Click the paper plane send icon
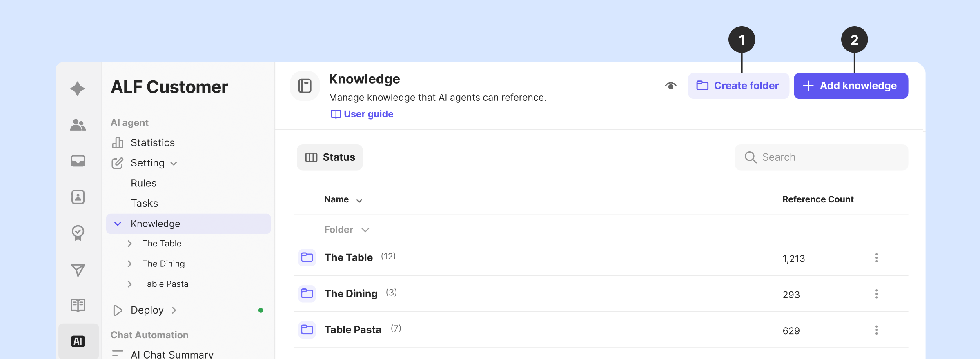 tap(78, 270)
